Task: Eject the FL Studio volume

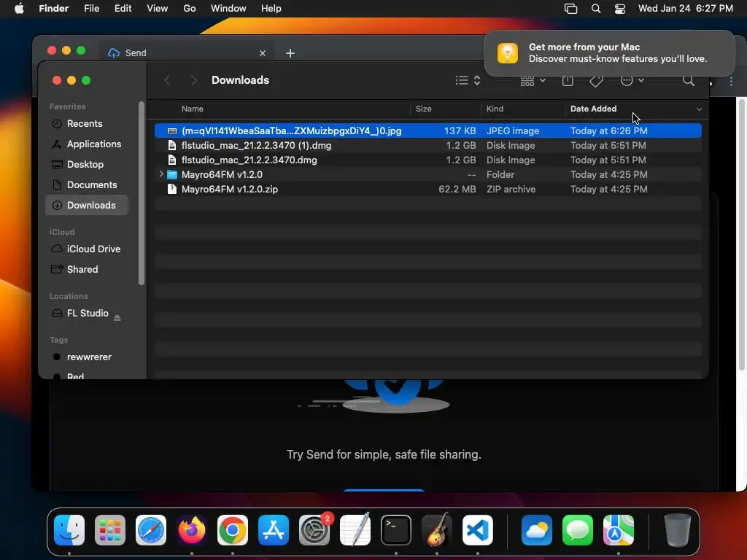Action: (x=117, y=317)
